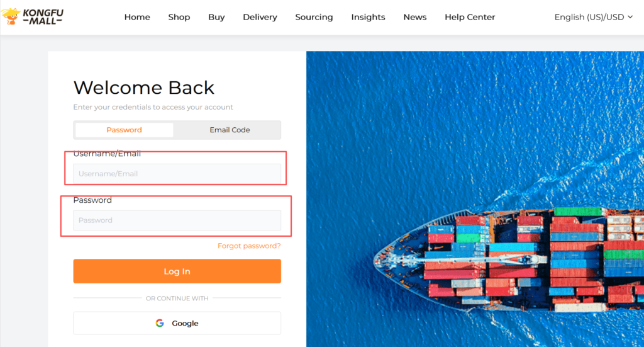
Task: Click into the Password input field
Action: click(177, 220)
